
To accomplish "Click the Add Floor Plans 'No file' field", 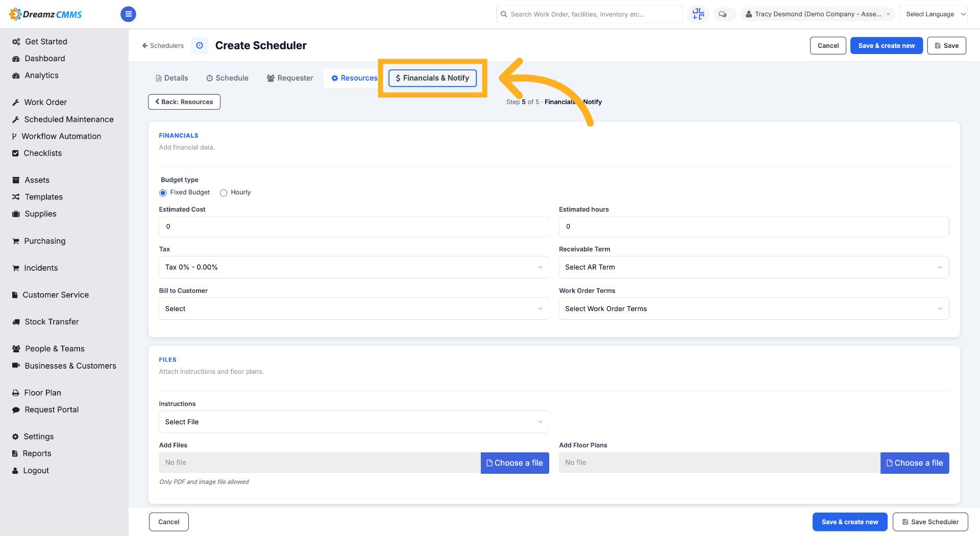I will click(720, 463).
